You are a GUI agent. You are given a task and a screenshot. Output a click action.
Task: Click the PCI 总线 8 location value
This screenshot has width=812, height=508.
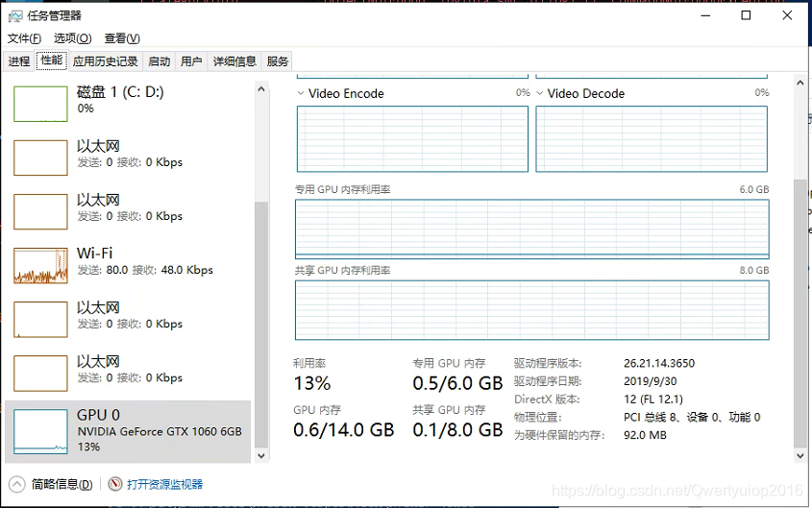pyautogui.click(x=692, y=417)
